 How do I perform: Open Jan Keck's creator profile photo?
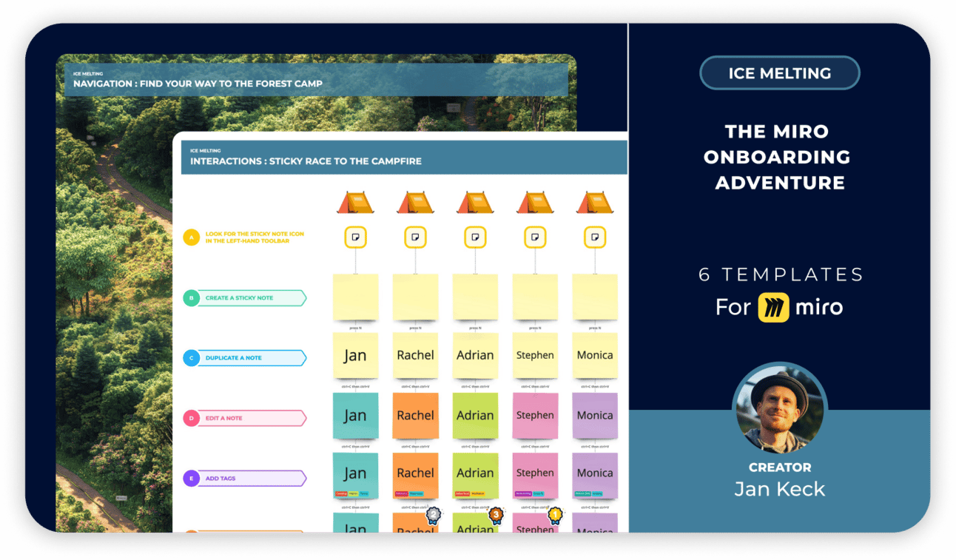click(780, 409)
